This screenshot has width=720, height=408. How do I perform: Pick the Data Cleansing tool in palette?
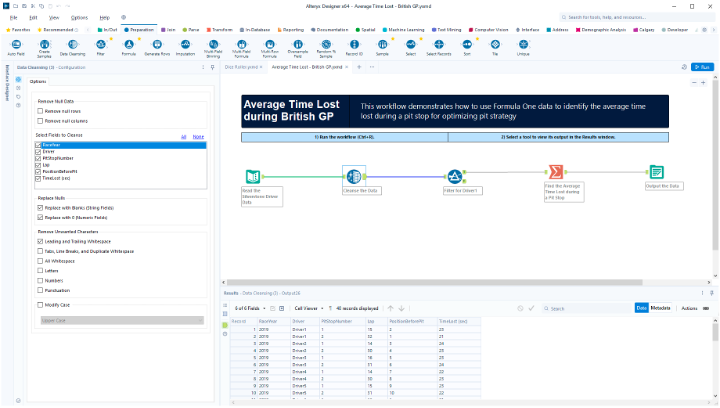73,45
